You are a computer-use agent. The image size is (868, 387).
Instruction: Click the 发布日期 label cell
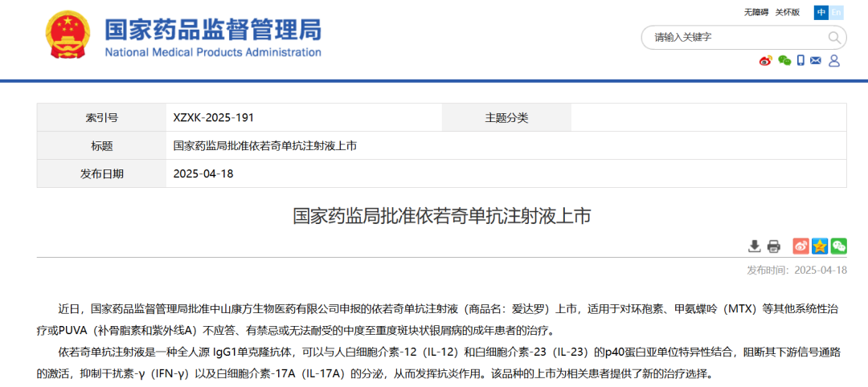pyautogui.click(x=102, y=174)
